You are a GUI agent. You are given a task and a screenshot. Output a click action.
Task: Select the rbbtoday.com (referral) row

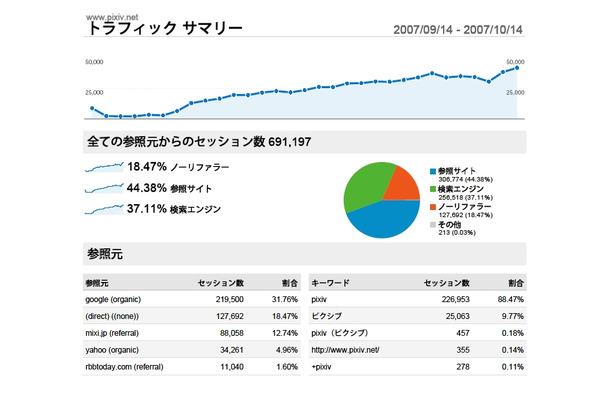(x=192, y=367)
